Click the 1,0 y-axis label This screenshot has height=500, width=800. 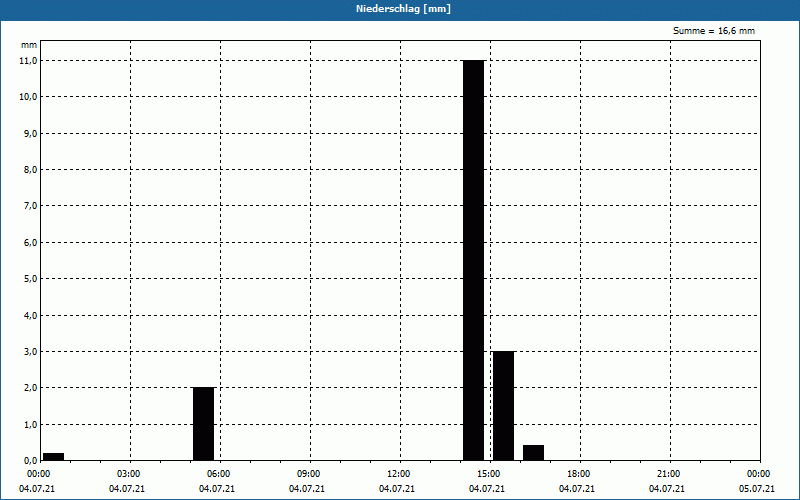(x=31, y=424)
